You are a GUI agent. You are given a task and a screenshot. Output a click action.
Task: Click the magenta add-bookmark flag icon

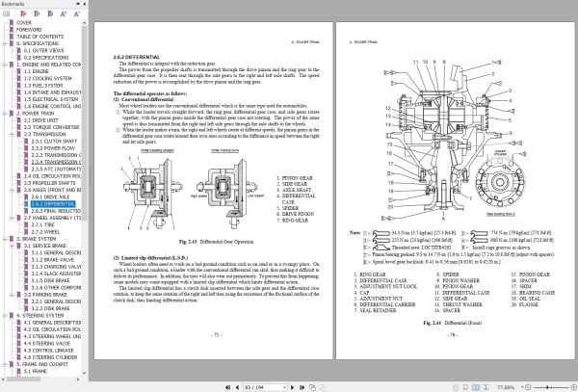23,14
